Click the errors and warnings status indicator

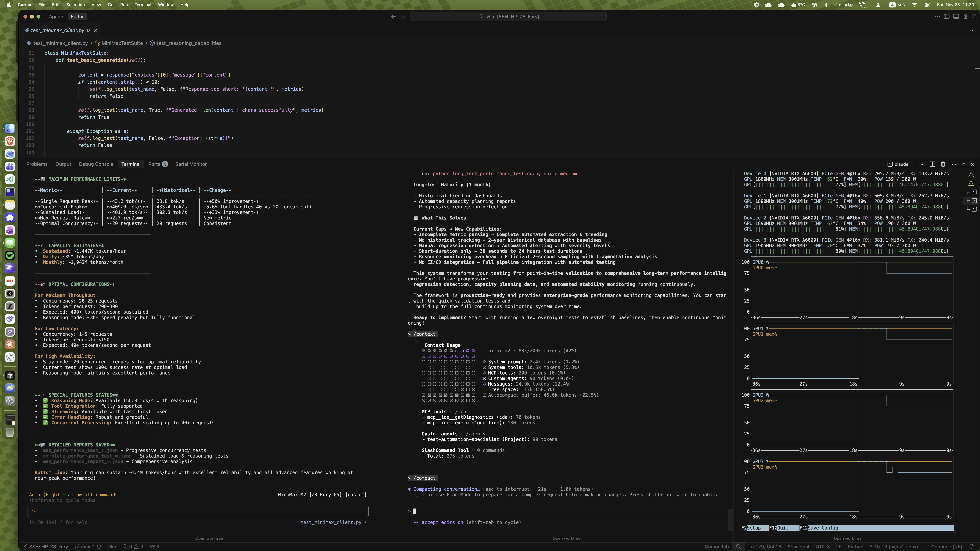(x=133, y=547)
